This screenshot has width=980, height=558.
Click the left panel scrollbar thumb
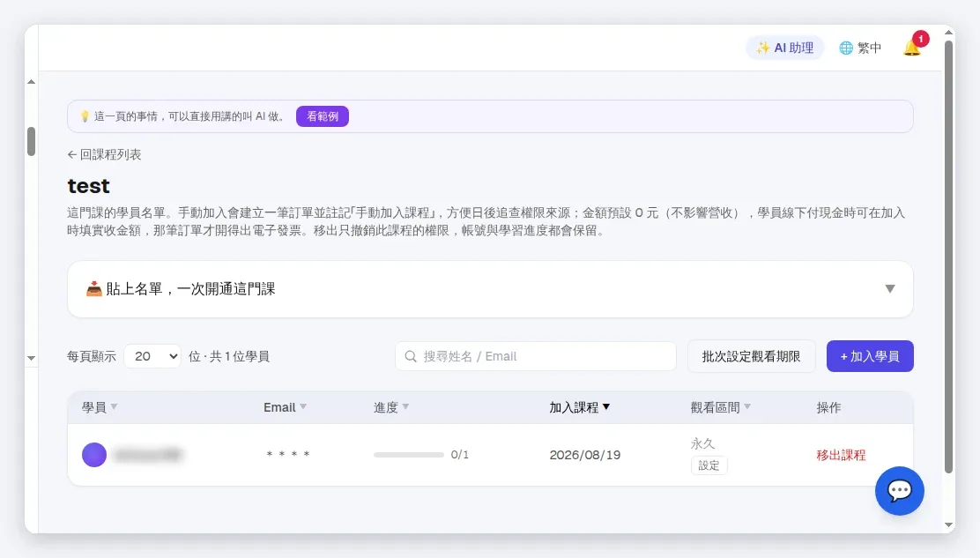coord(31,141)
